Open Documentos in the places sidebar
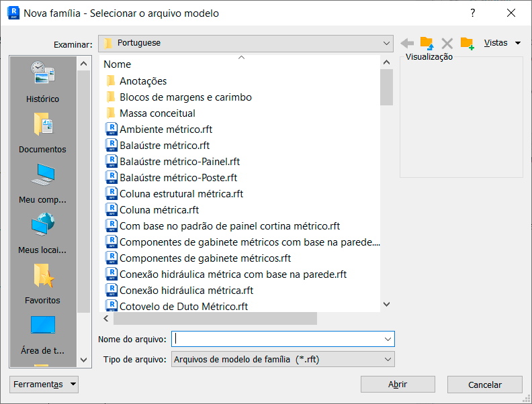 (42, 132)
